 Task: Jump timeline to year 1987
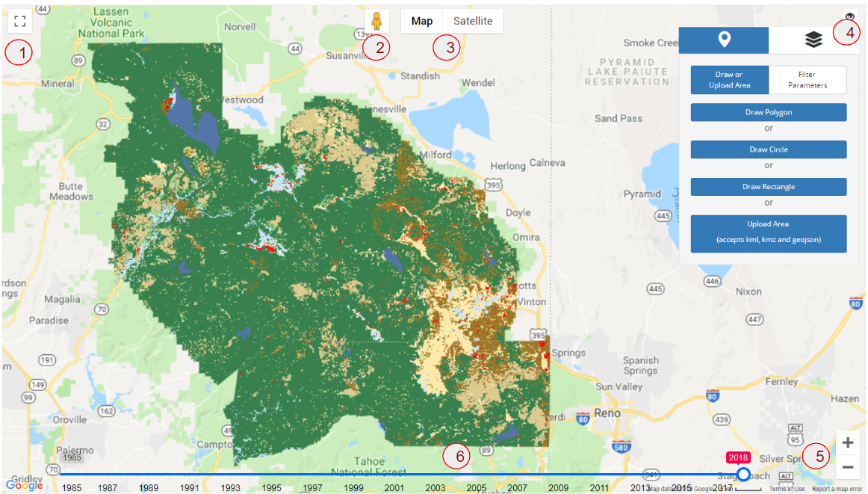coord(108,488)
